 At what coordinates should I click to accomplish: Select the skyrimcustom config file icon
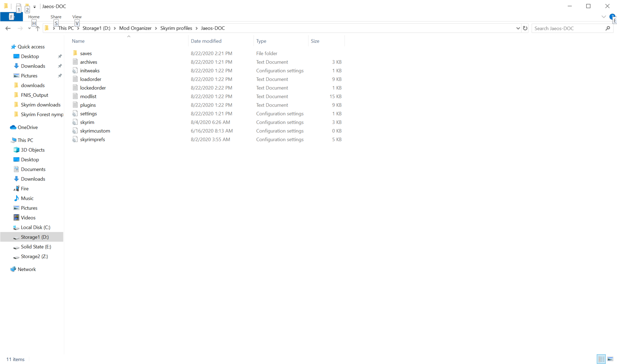coord(75,131)
